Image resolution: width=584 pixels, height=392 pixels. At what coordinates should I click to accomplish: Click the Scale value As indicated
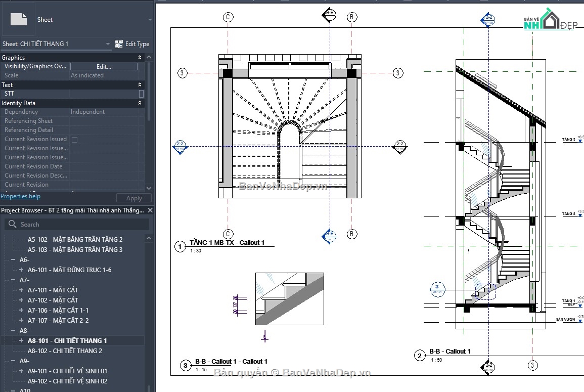(87, 75)
